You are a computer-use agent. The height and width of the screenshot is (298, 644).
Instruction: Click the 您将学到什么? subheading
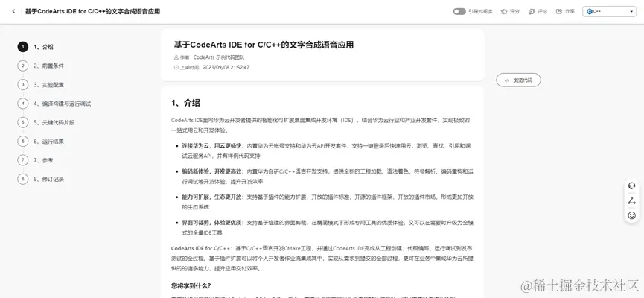pos(191,285)
